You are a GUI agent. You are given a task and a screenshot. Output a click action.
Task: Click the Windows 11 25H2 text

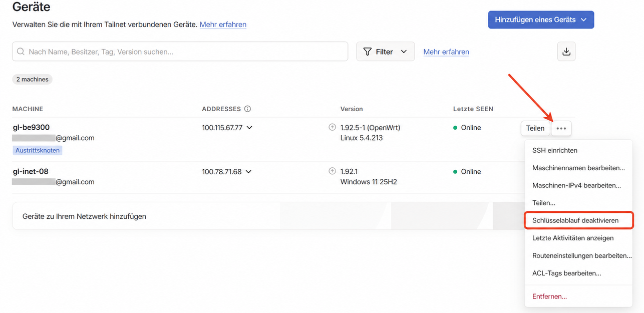coord(369,182)
